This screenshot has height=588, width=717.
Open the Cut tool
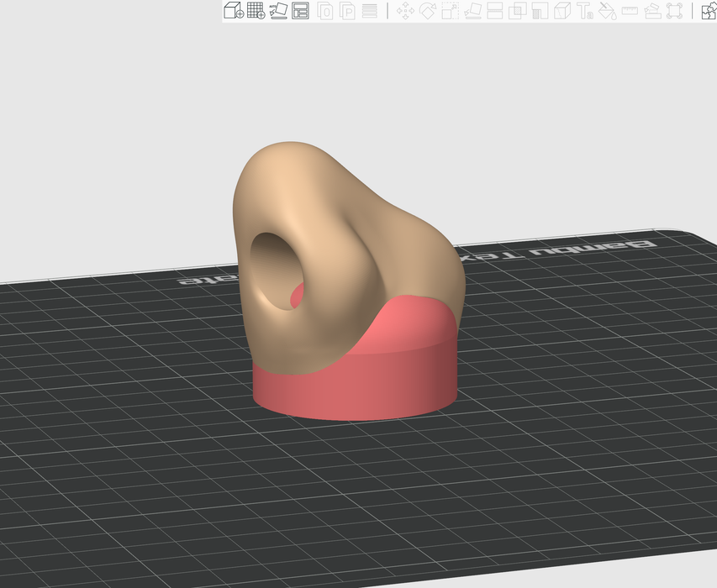(x=495, y=11)
